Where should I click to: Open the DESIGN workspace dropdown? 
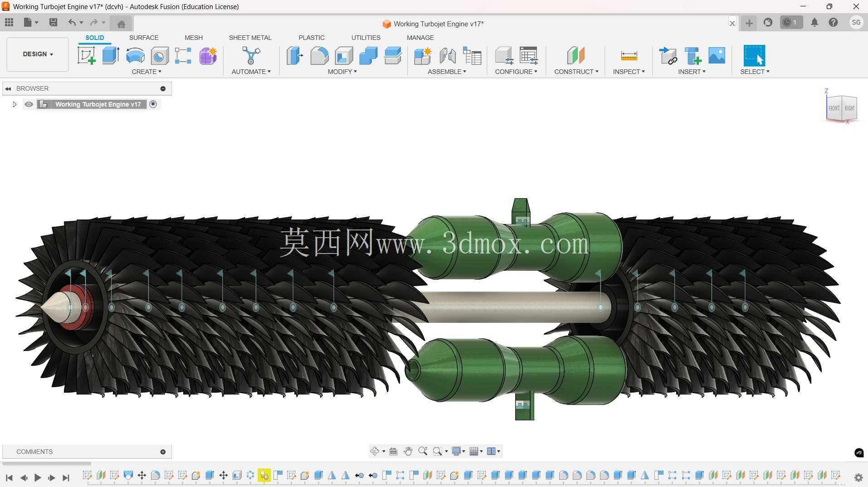coord(38,54)
